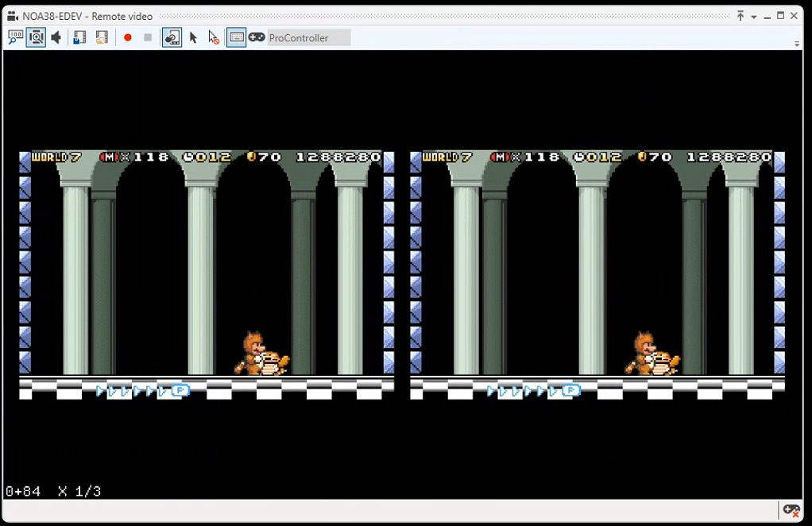Select the black mouse pointer tool

pyautogui.click(x=193, y=37)
